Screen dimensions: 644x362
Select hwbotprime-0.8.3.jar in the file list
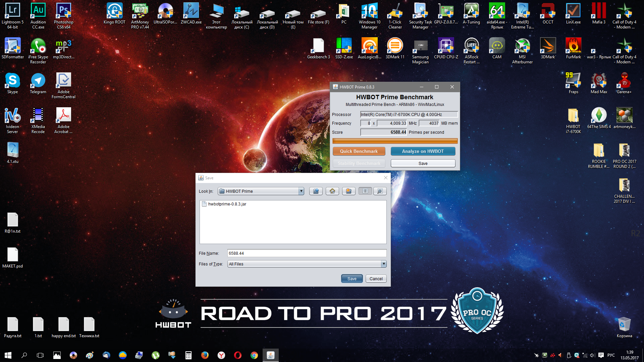(x=224, y=204)
